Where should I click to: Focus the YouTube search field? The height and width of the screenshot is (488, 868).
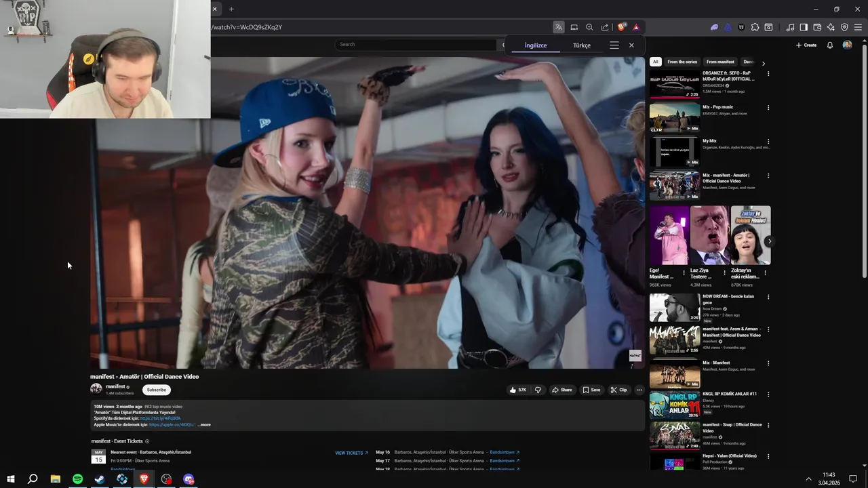click(x=416, y=44)
